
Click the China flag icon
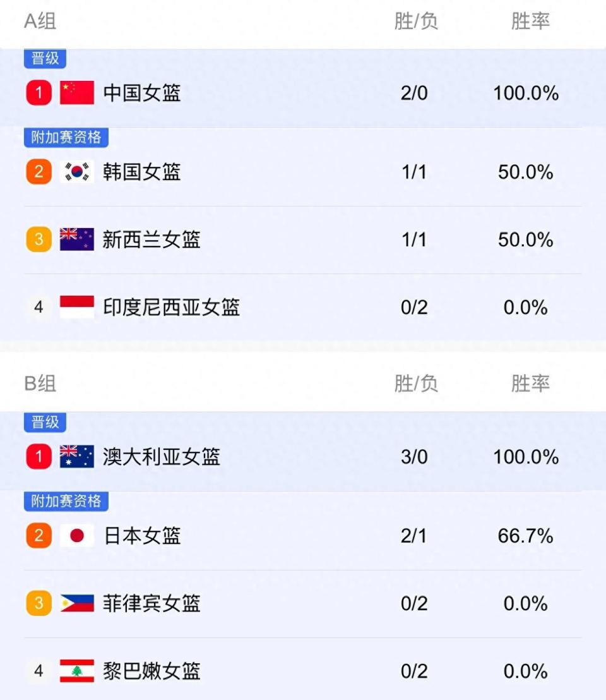click(77, 92)
